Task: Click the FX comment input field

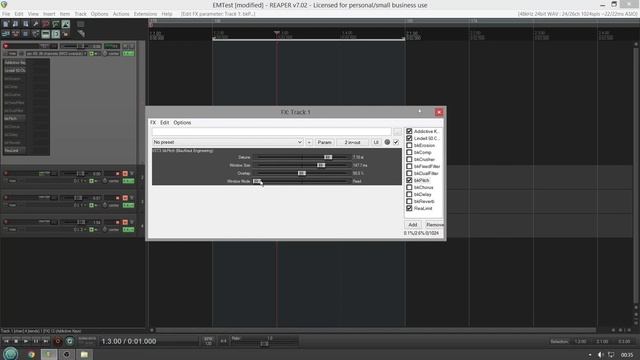Action: (271, 132)
